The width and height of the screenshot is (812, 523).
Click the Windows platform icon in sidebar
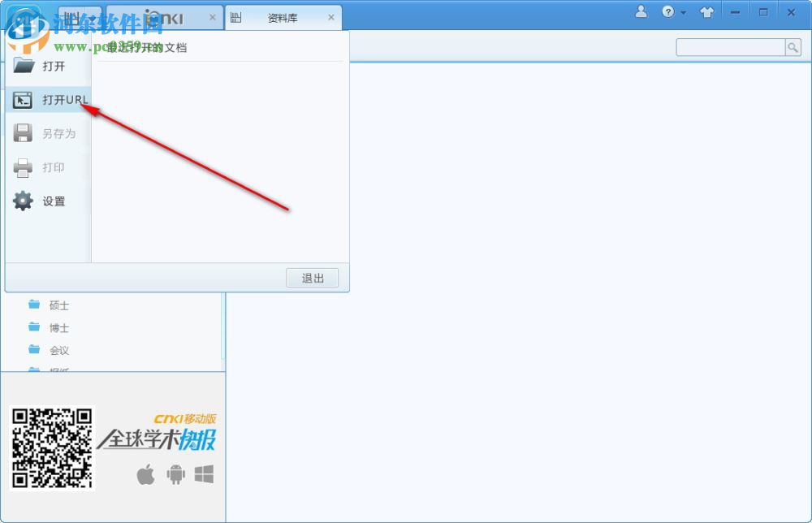(204, 475)
